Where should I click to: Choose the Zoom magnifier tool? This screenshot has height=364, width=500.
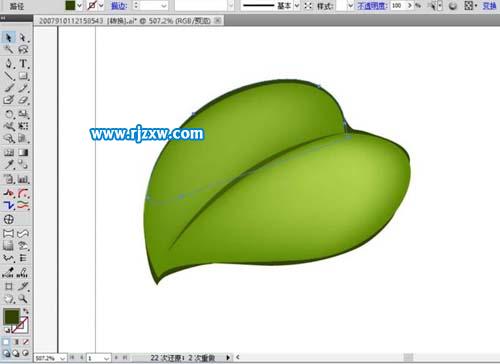click(x=23, y=299)
